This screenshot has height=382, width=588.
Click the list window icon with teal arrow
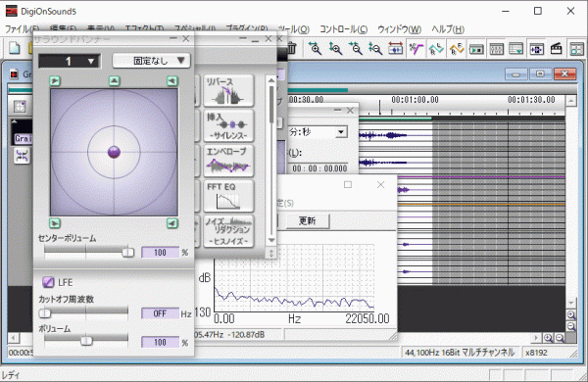[516, 49]
